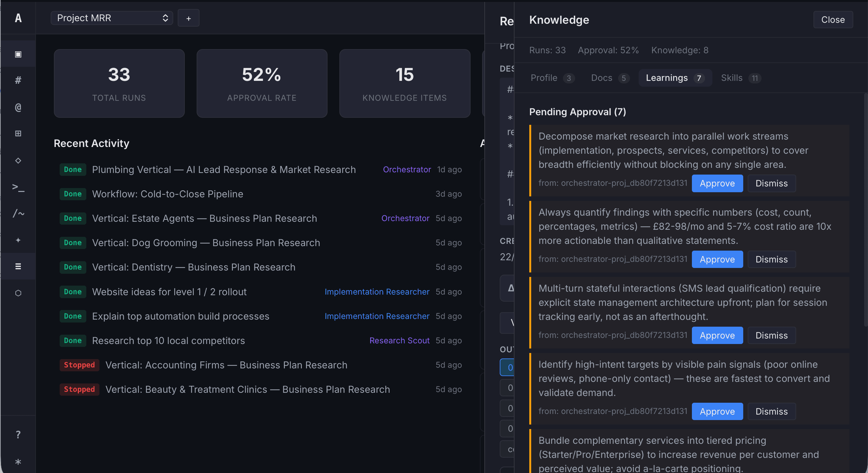Dismiss the multi-turn stateful interactions learning

771,335
